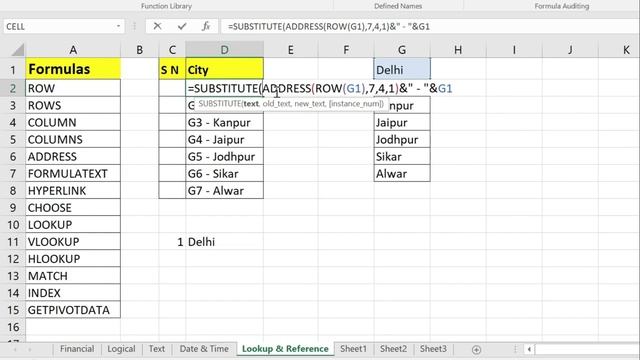Open the Name Box dropdown arrow
The height and width of the screenshot is (360, 640).
pyautogui.click(x=118, y=27)
